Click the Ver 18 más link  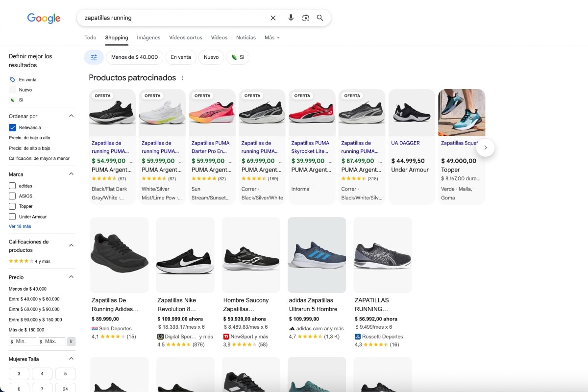click(x=19, y=226)
